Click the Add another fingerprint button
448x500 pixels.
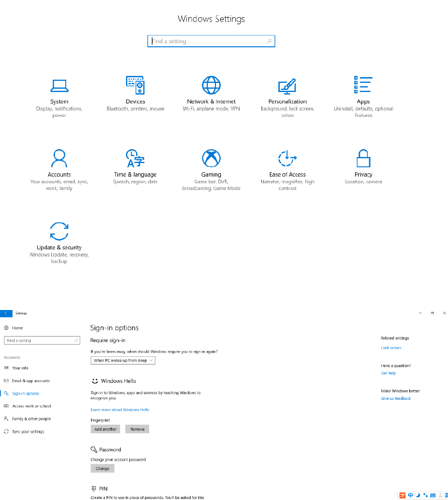pyautogui.click(x=106, y=429)
